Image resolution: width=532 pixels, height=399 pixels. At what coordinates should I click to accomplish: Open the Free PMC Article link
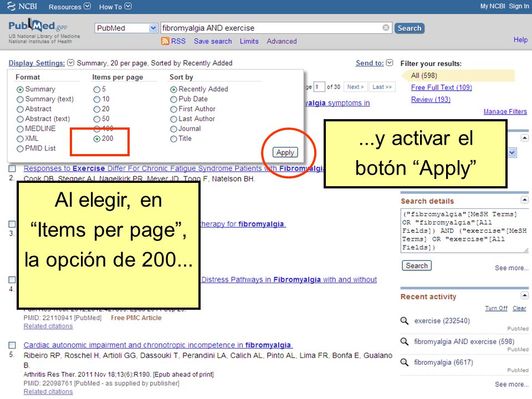(x=136, y=318)
